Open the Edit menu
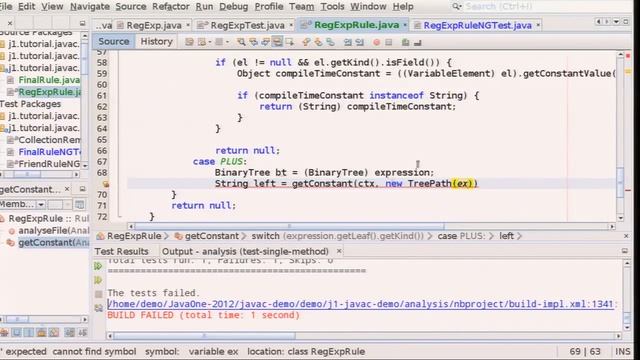Image resolution: width=640 pixels, height=360 pixels. coord(27,7)
